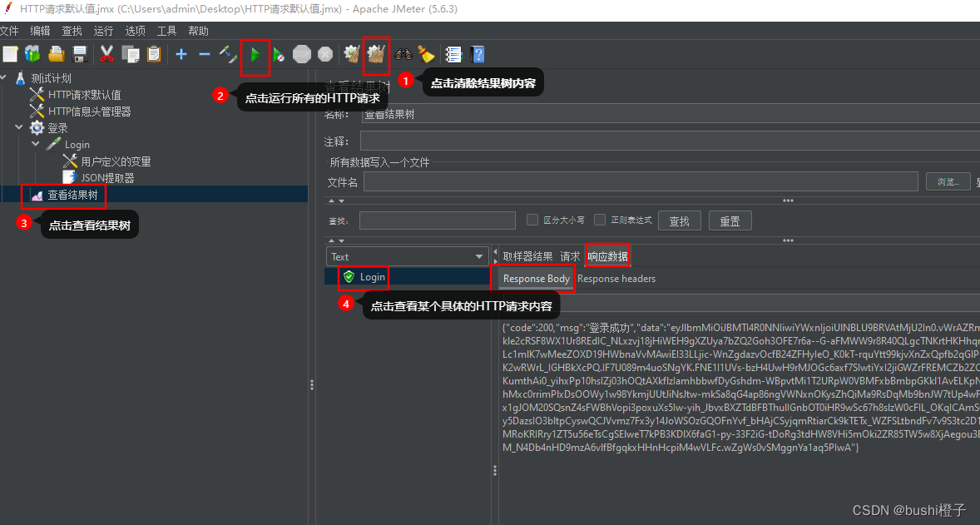The image size is (980, 525).
Task: Click the Copy toolbar icon
Action: 131,54
